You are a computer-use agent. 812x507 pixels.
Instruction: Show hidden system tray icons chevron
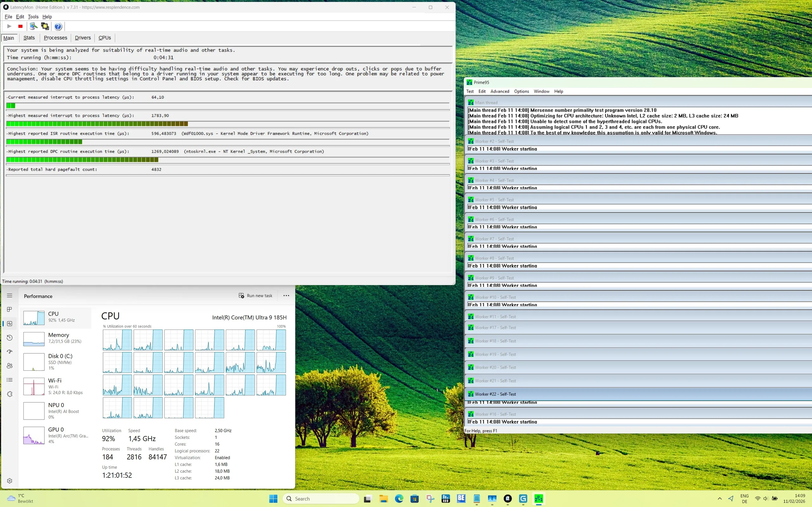[x=719, y=498]
